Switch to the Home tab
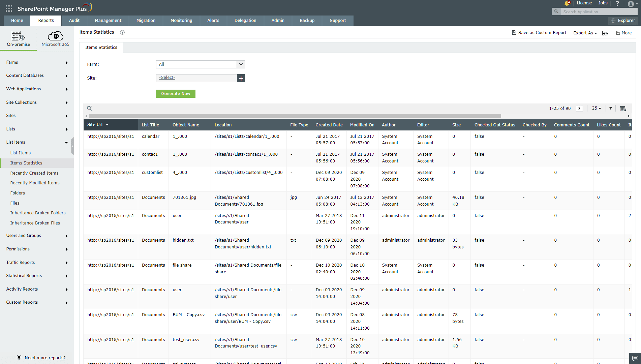 pos(17,21)
